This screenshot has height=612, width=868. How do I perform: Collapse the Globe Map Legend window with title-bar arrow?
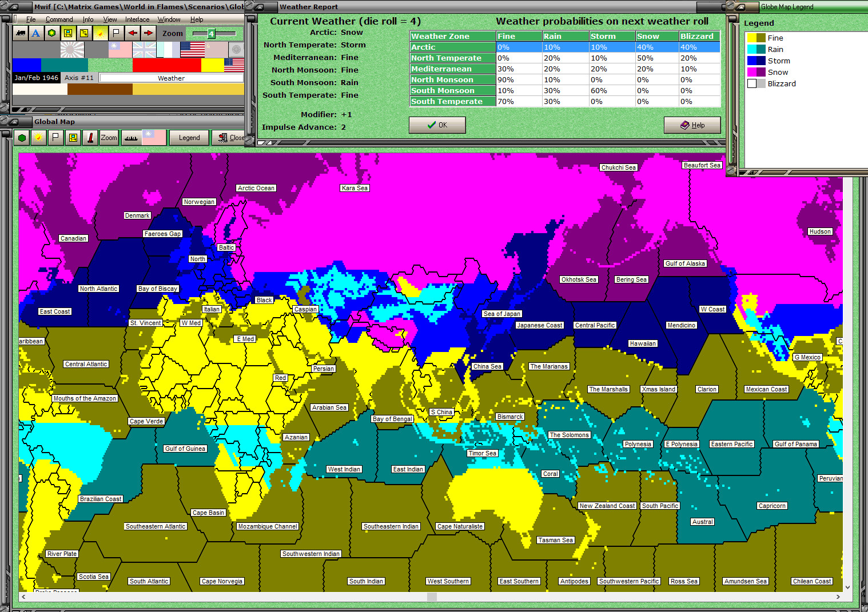[x=740, y=7]
